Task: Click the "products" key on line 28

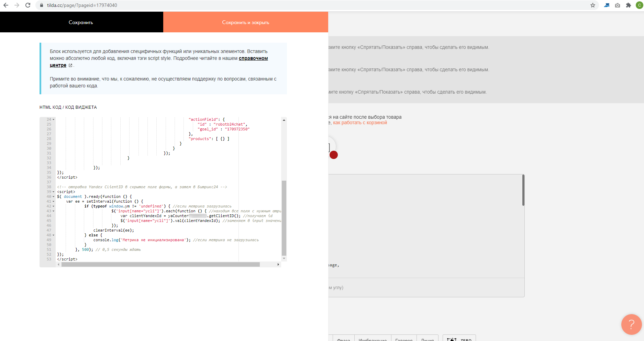Action: (x=200, y=139)
